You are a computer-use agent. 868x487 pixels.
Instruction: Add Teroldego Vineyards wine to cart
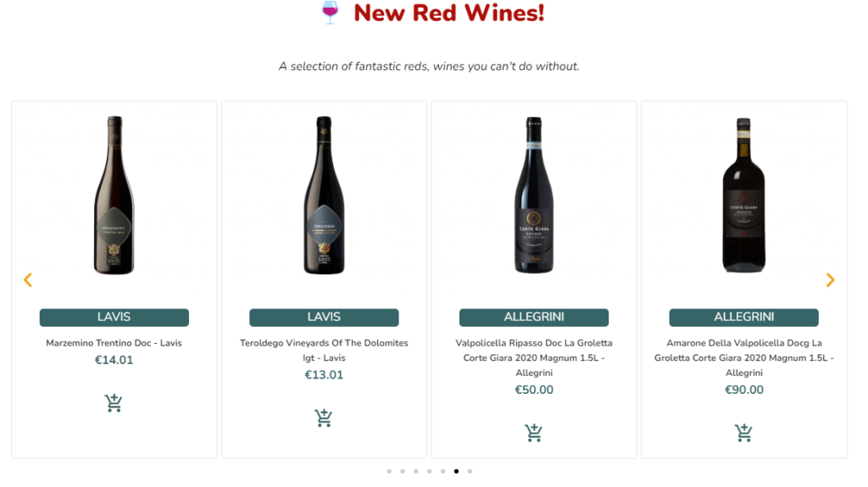(323, 418)
